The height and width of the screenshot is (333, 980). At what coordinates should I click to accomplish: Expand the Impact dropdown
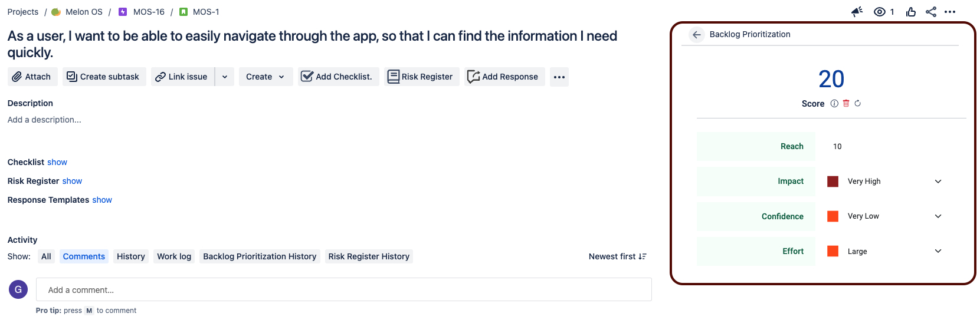click(x=938, y=182)
